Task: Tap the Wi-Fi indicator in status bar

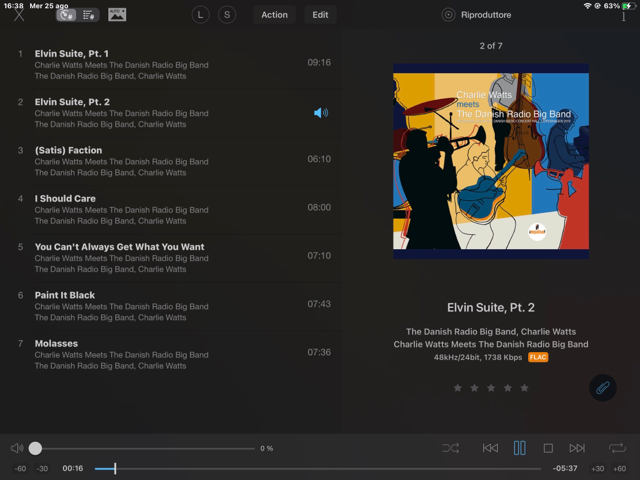Action: pos(587,6)
